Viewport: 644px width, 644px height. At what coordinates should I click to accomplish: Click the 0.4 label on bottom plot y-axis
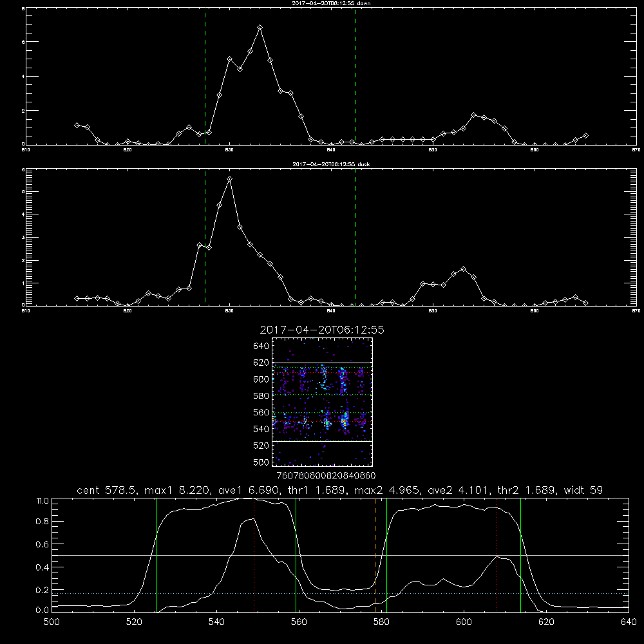tap(42, 567)
